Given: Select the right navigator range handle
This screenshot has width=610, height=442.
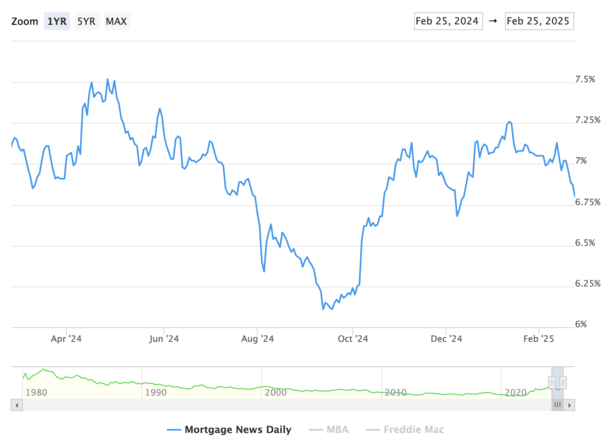Looking at the screenshot, I should click(x=563, y=382).
